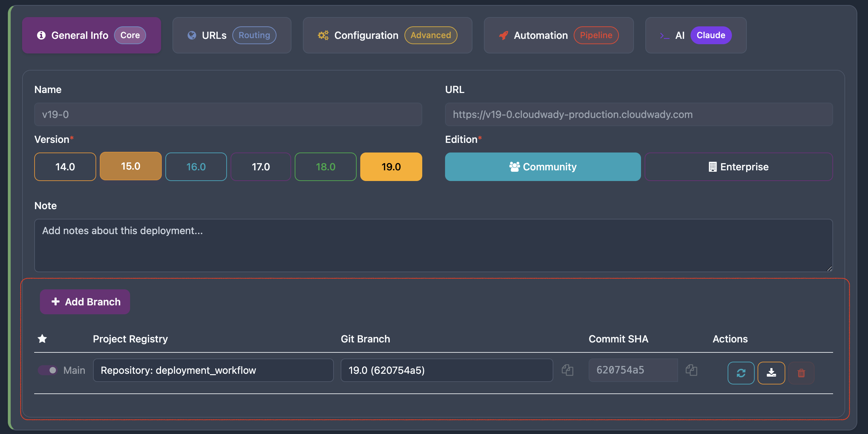Image resolution: width=868 pixels, height=434 pixels.
Task: Click the star icon in the table header
Action: click(x=42, y=339)
